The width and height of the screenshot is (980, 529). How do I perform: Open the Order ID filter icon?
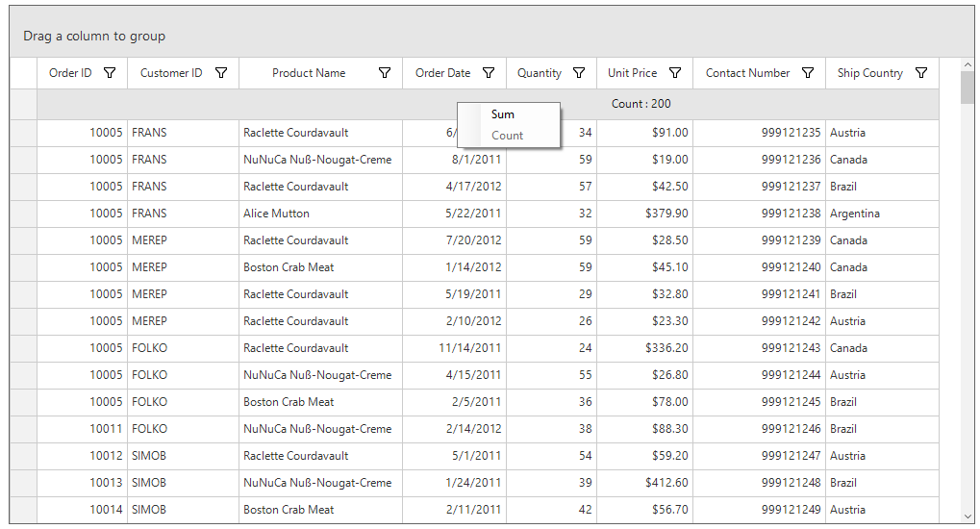(x=110, y=73)
